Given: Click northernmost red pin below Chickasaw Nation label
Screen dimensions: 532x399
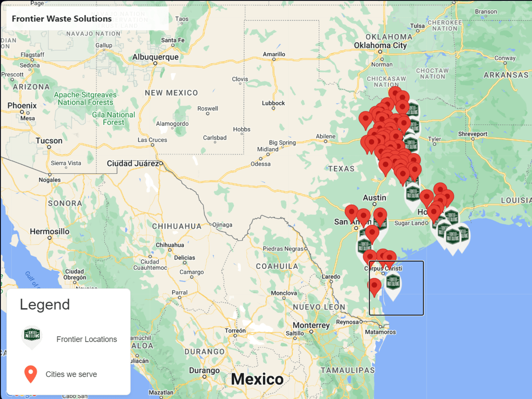Looking at the screenshot, I should pyautogui.click(x=395, y=94).
